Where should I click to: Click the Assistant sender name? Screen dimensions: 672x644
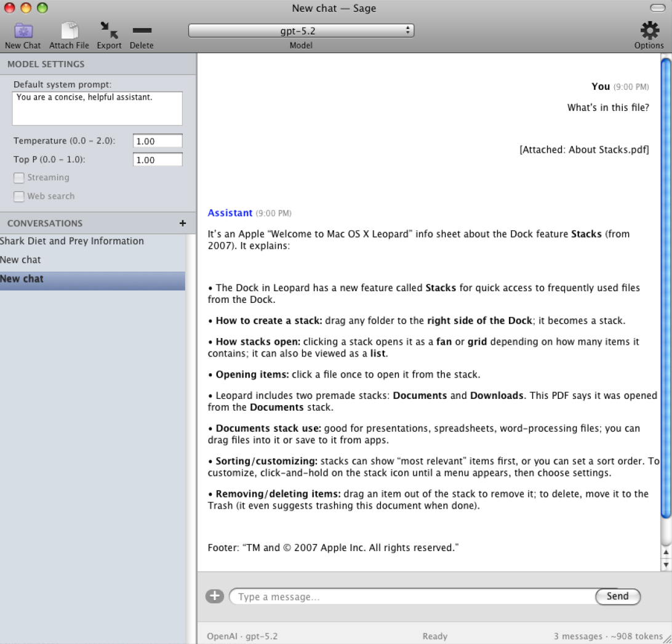point(230,212)
